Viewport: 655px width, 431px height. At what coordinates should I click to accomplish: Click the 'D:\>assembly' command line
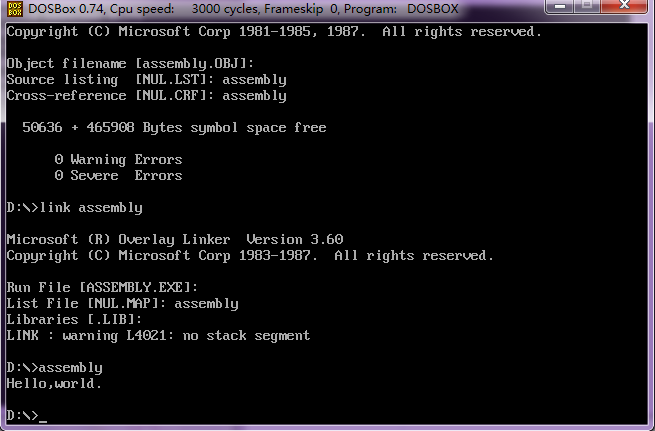(55, 368)
